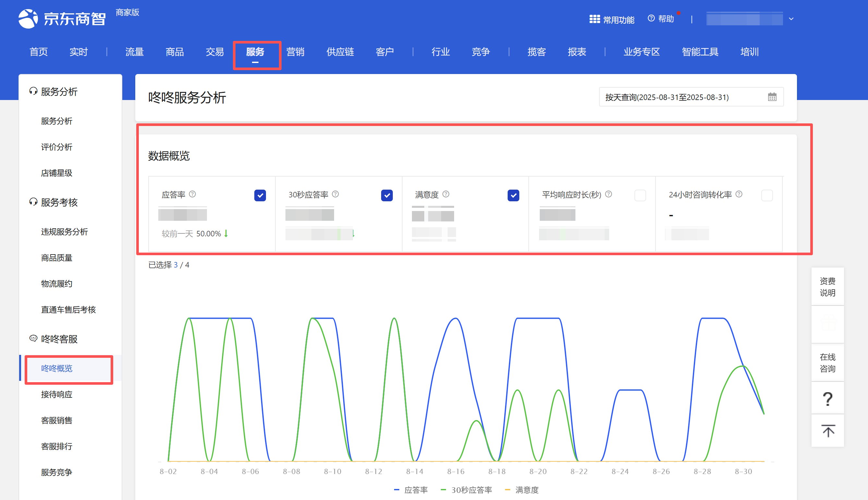Image resolution: width=868 pixels, height=500 pixels.
Task: Click the 帮助 question mark icon
Action: point(651,18)
